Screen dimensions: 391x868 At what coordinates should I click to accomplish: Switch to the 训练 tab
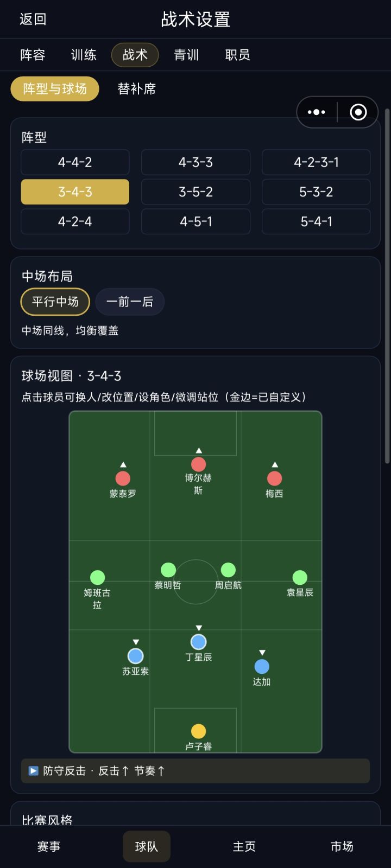click(84, 55)
